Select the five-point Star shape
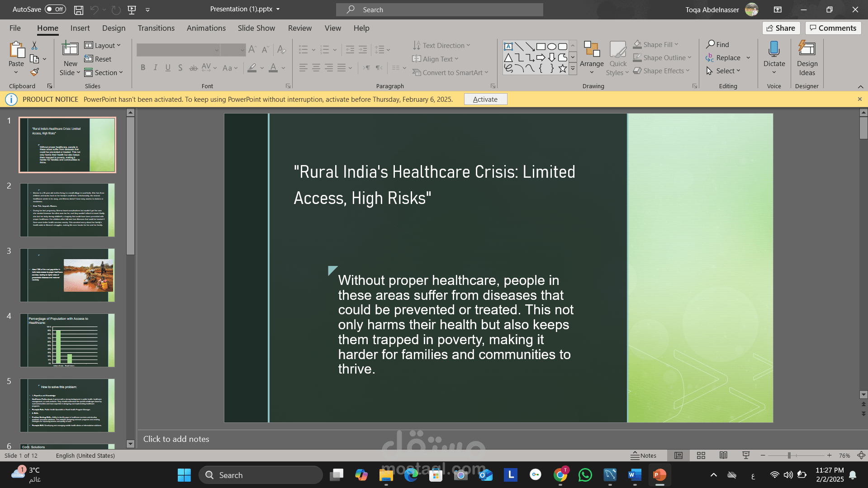 point(563,68)
